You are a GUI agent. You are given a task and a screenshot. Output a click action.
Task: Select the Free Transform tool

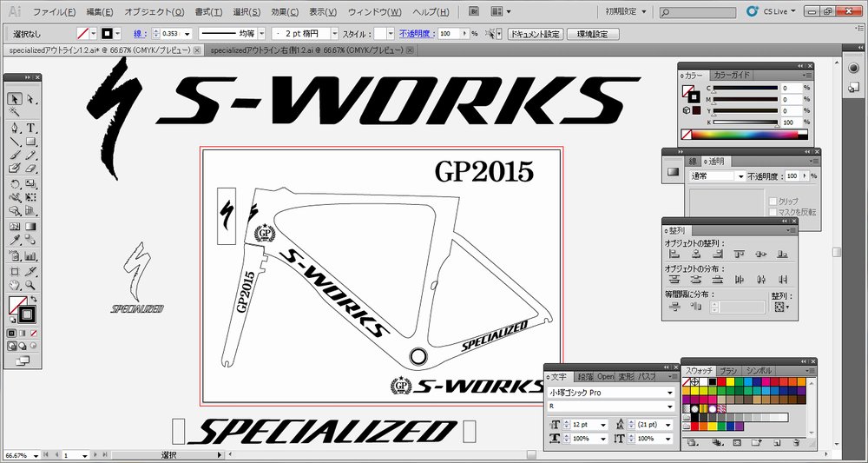(30, 197)
